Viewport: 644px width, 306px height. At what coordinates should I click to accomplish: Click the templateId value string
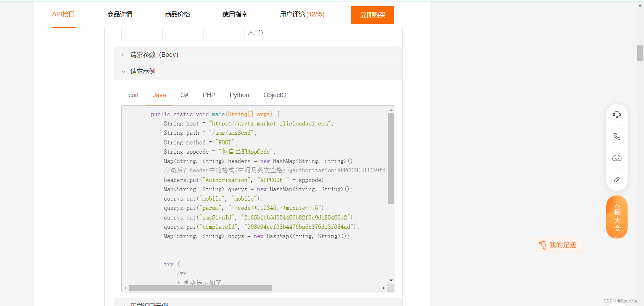click(x=299, y=227)
